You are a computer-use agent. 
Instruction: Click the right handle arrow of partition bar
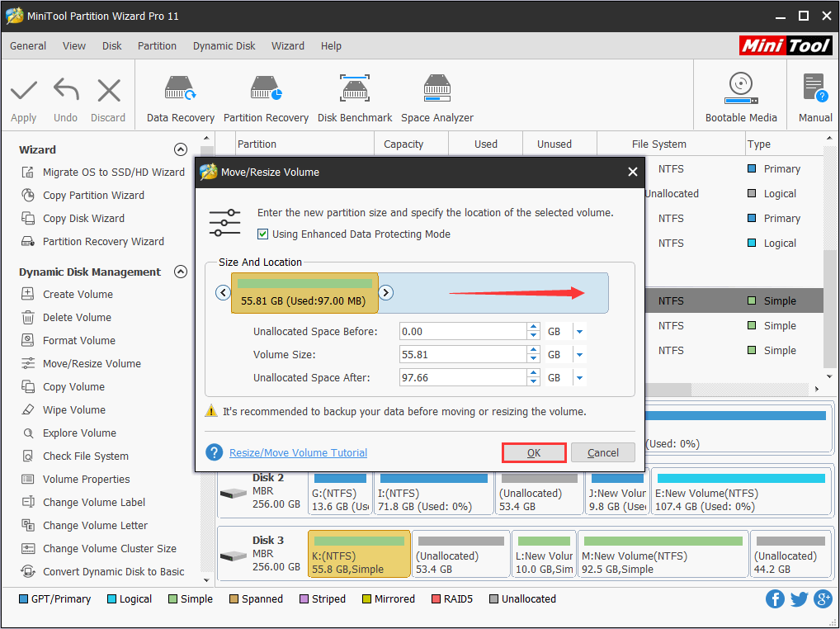click(x=385, y=292)
